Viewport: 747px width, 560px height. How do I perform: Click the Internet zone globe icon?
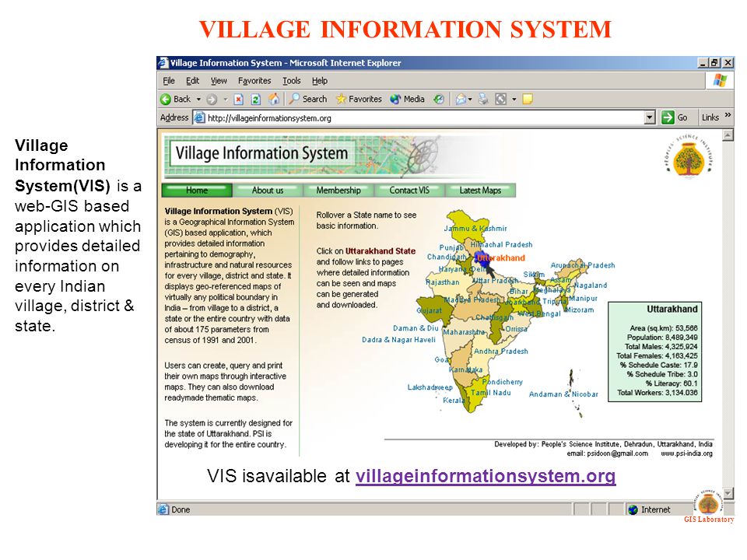tap(633, 509)
